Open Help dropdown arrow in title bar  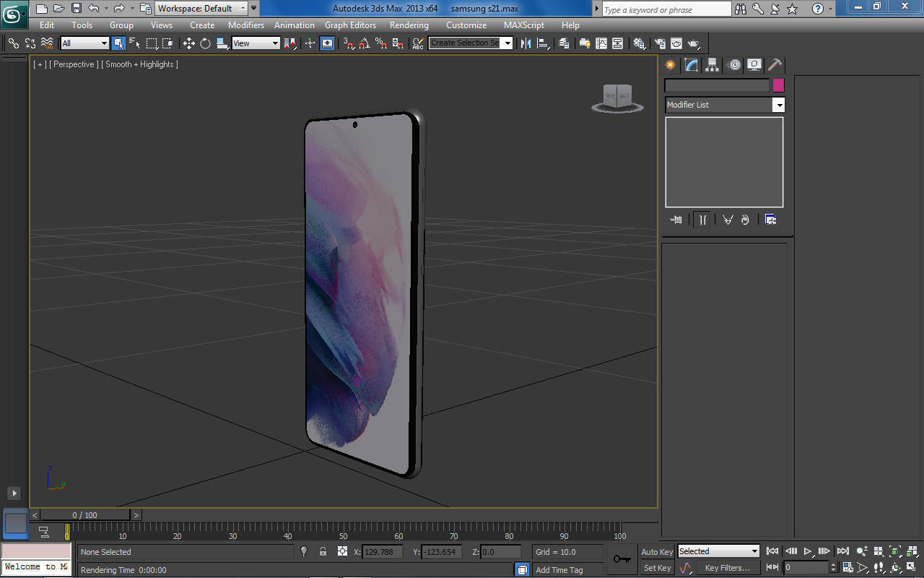tap(831, 9)
